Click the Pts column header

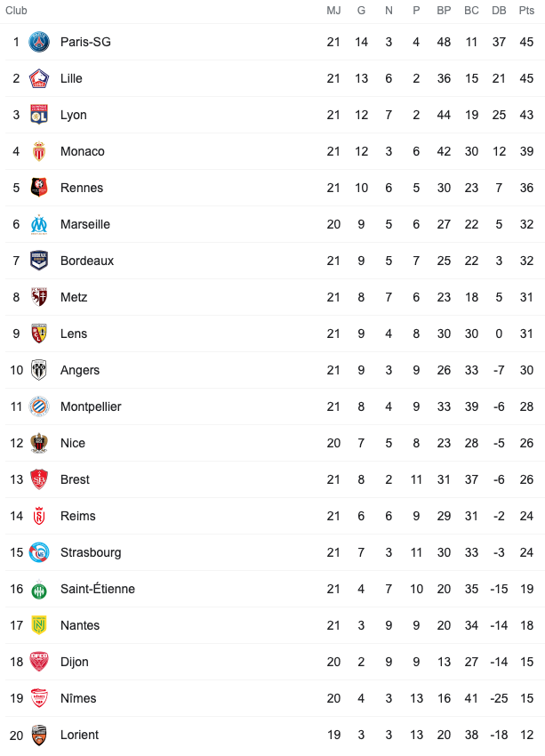click(x=526, y=11)
